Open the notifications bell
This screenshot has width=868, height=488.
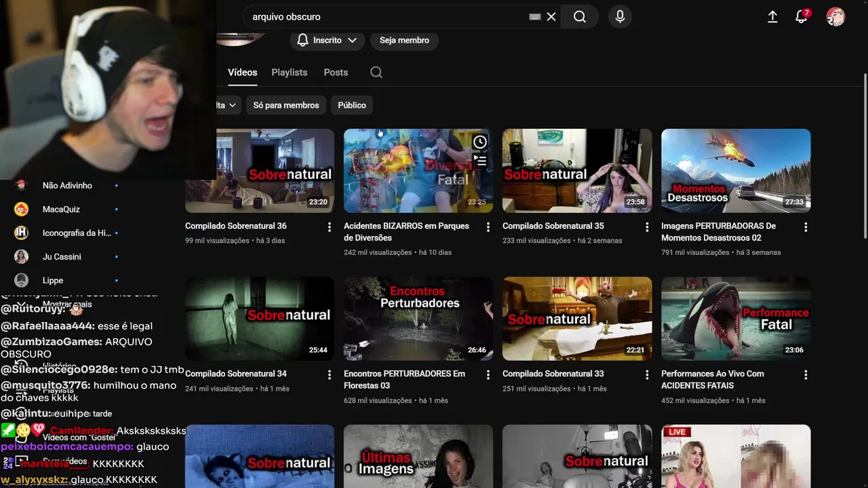[802, 17]
